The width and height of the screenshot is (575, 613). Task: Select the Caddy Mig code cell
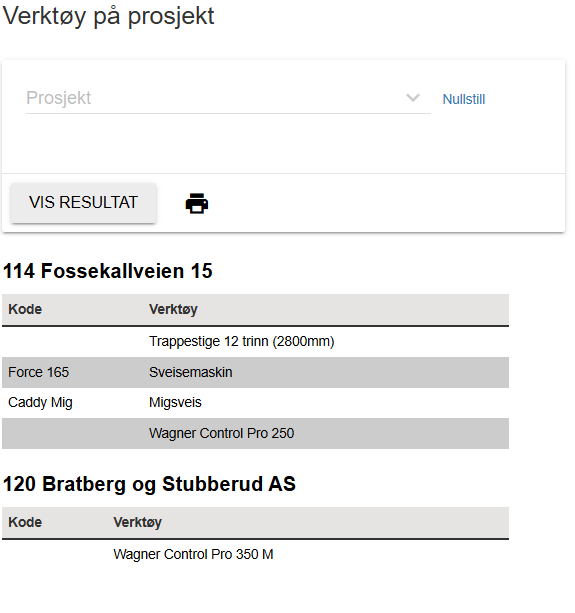[x=40, y=402]
